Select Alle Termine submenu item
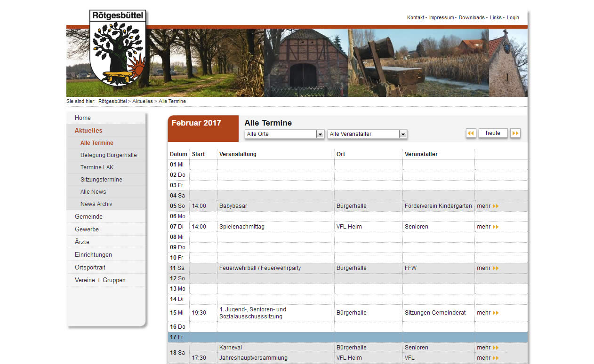The height and width of the screenshot is (364, 594). point(106,142)
